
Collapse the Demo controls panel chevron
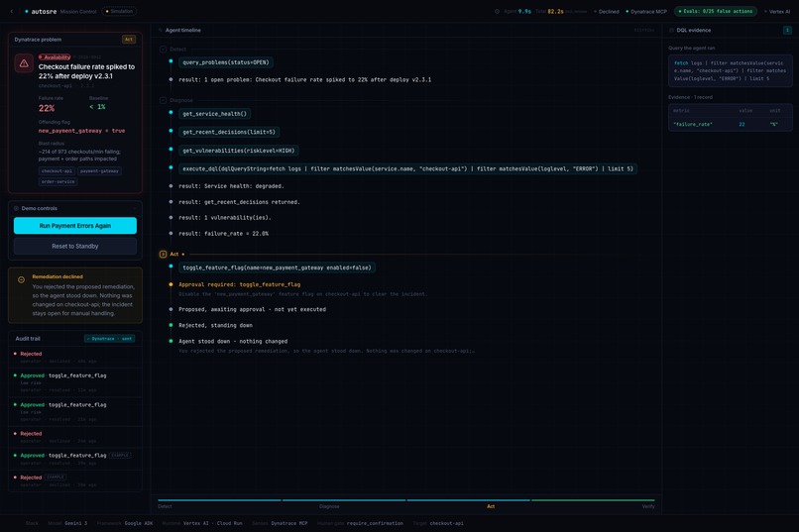pos(135,208)
